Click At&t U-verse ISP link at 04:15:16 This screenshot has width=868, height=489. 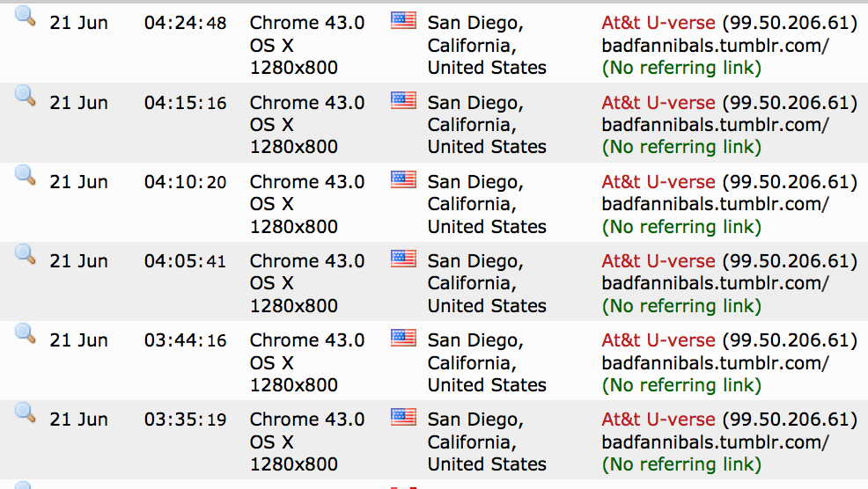(658, 102)
